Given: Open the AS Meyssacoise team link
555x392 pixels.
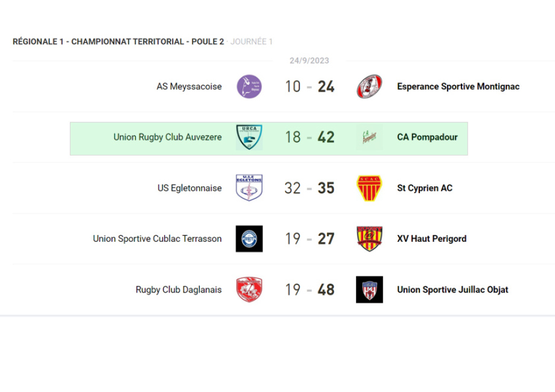Looking at the screenshot, I should coord(189,87).
